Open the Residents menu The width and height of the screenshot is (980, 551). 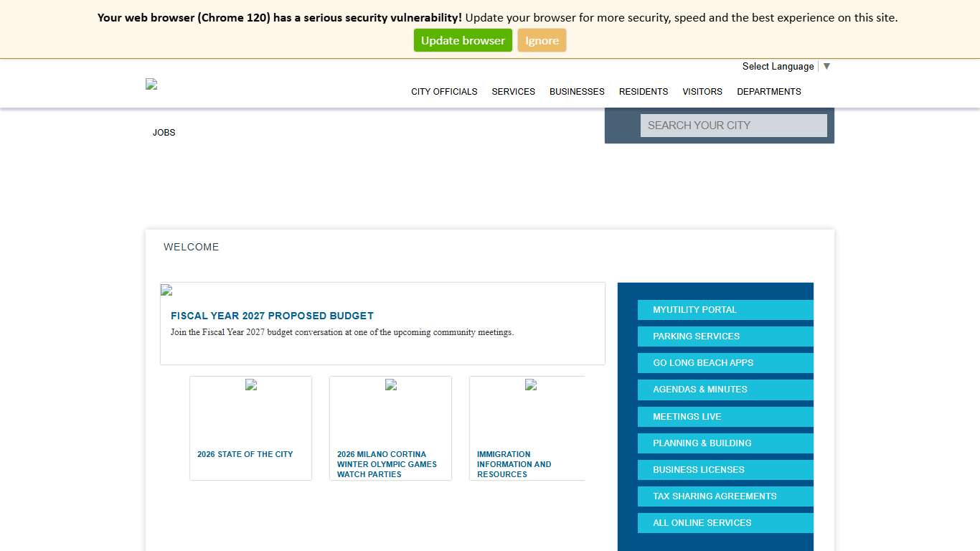click(x=643, y=92)
